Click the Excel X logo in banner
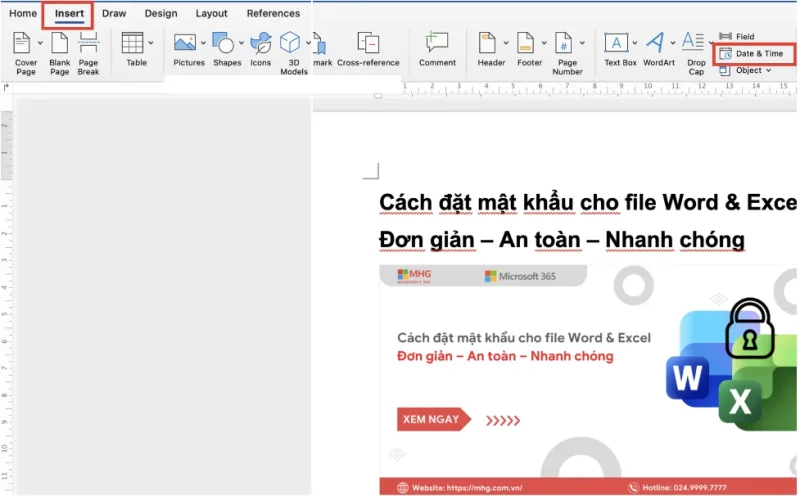The height and width of the screenshot is (496, 800). pyautogui.click(x=740, y=402)
